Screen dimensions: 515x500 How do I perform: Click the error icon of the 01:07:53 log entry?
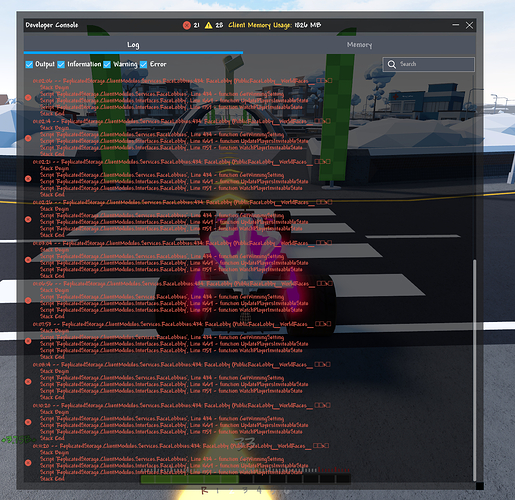click(28, 341)
